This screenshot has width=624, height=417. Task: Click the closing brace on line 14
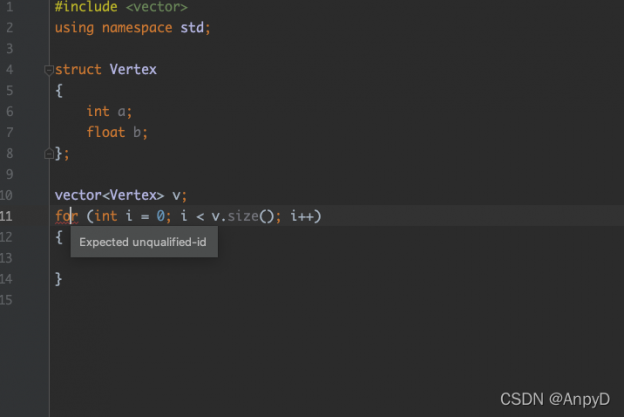tap(59, 279)
